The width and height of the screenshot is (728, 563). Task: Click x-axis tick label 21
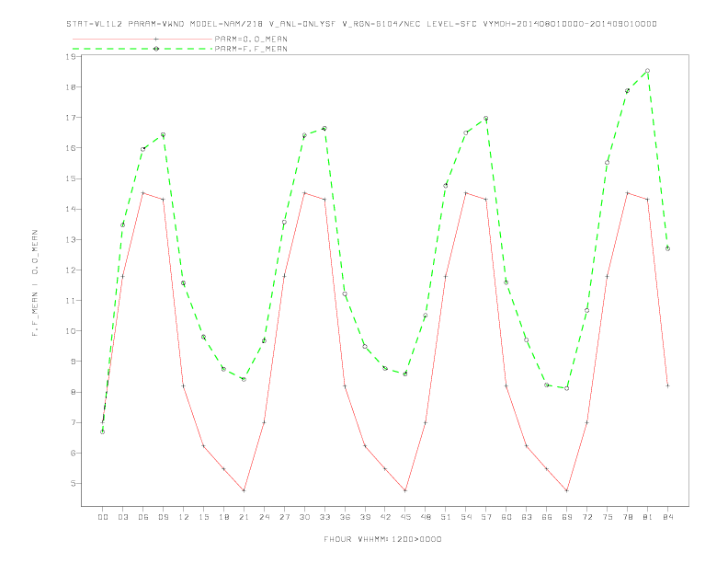pyautogui.click(x=244, y=517)
